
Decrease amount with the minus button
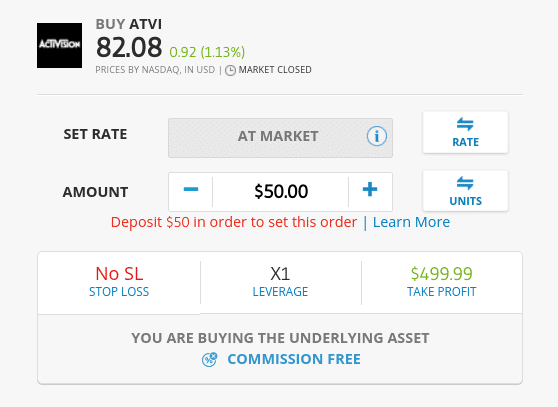click(x=191, y=190)
